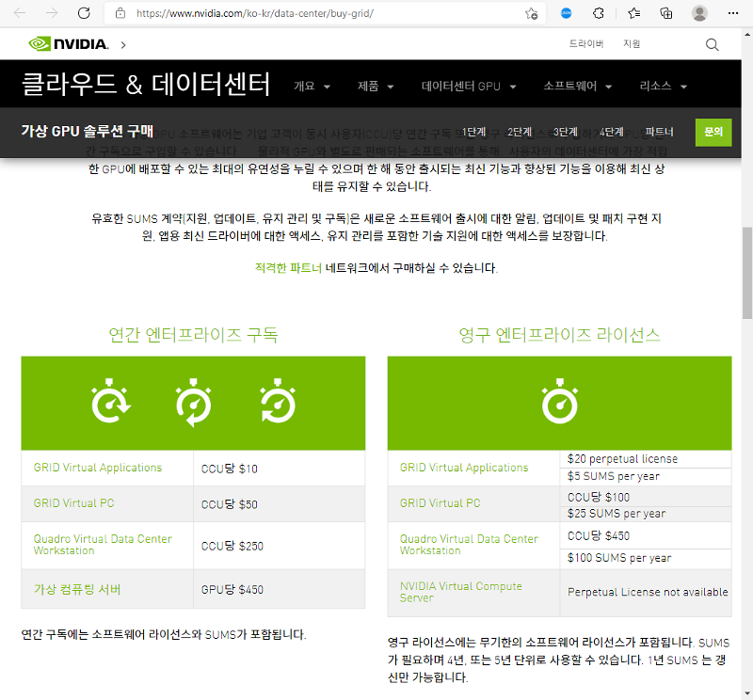Screen dimensions: 753x700
Task: Open Quadro Virtual Data Center Workstation annual link
Action: click(103, 545)
